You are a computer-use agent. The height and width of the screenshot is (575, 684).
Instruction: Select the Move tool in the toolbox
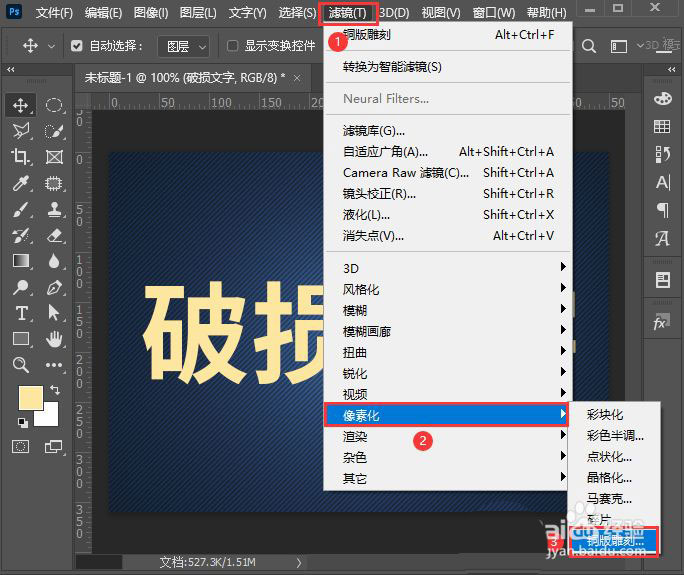tap(21, 106)
